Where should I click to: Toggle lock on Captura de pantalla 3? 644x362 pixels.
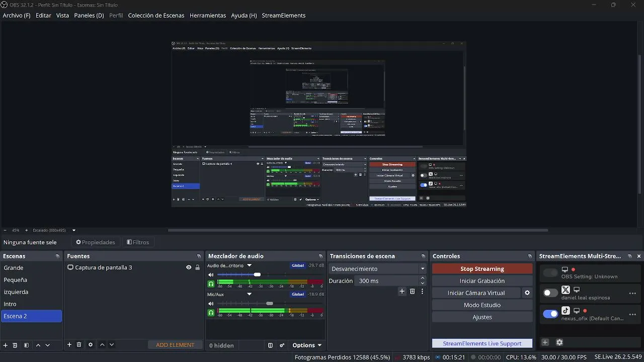pyautogui.click(x=197, y=267)
